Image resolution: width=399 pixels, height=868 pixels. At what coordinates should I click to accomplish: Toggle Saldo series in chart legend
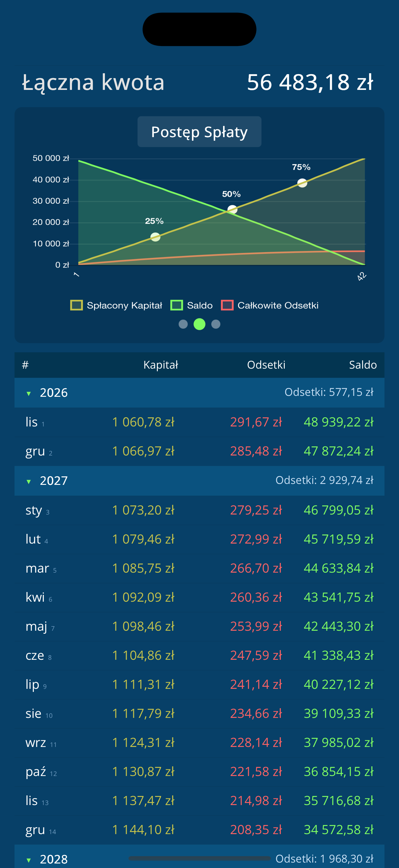tap(191, 305)
